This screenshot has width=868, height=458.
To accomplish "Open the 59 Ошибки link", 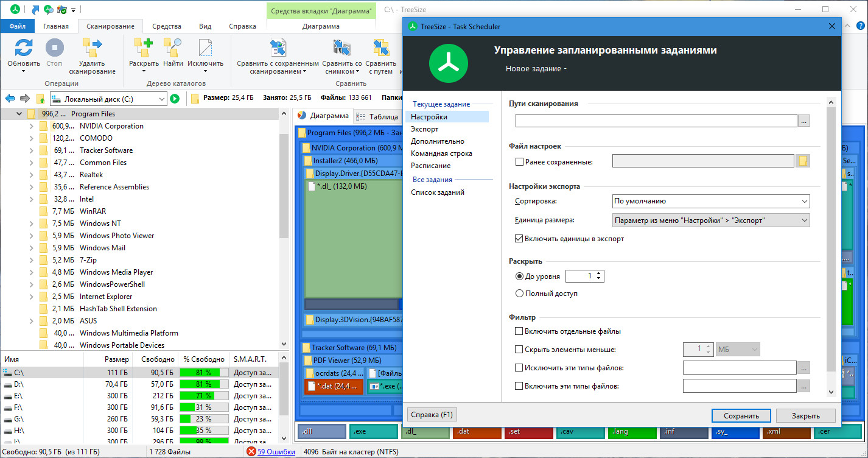I will pos(276,452).
